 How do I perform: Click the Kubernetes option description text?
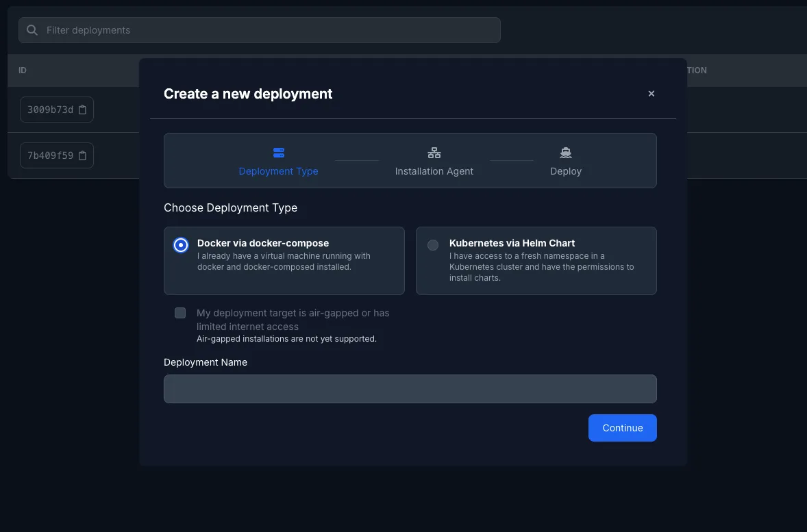tap(541, 267)
